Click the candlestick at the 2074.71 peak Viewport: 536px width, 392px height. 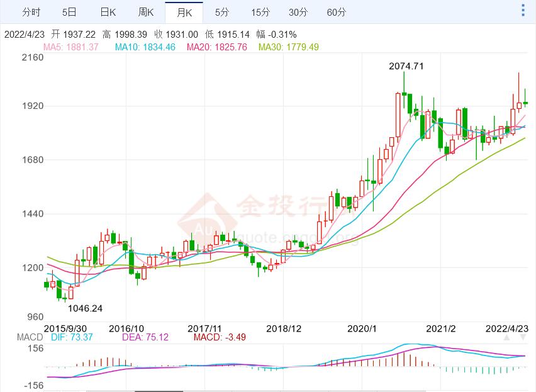coord(404,92)
